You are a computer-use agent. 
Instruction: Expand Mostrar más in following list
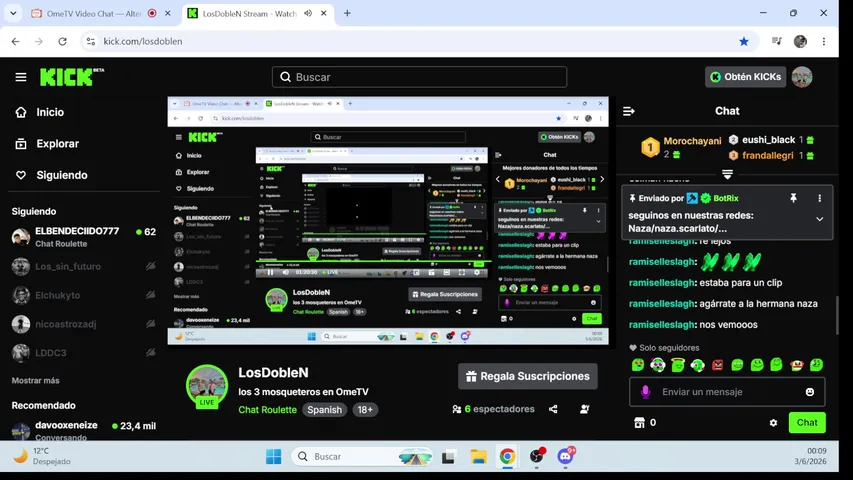tap(35, 380)
